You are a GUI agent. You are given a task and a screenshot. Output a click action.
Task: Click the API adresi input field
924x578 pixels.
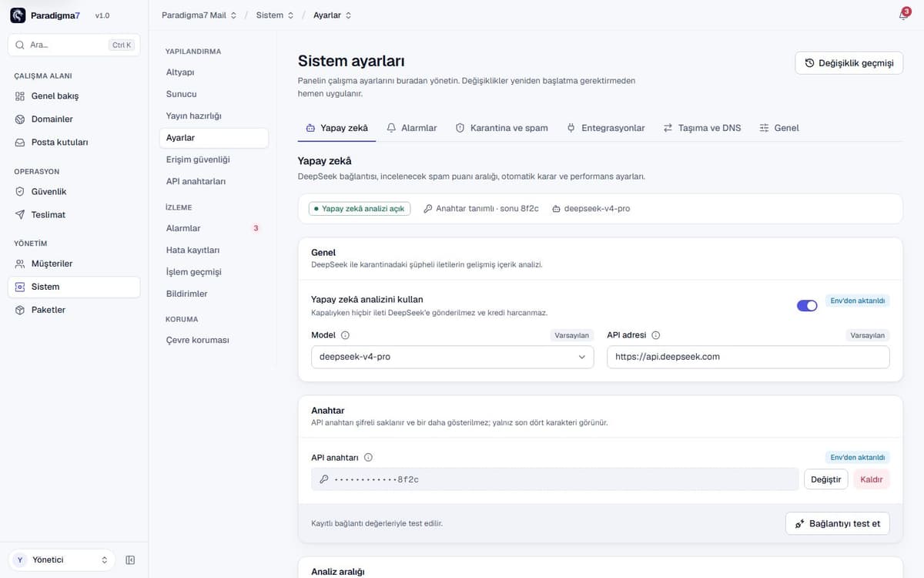click(x=748, y=357)
